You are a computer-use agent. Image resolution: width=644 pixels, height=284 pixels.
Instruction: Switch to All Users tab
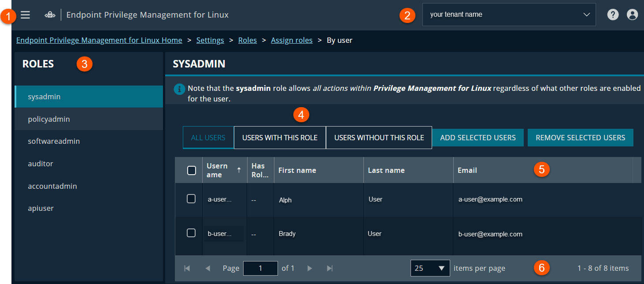[208, 138]
